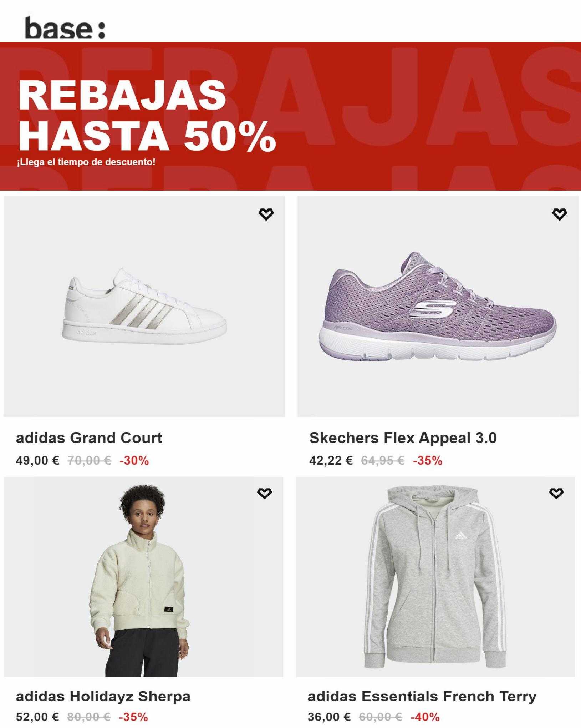The image size is (581, 728).
Task: Favorite the adidas Grand Court sneaker
Action: point(266,214)
